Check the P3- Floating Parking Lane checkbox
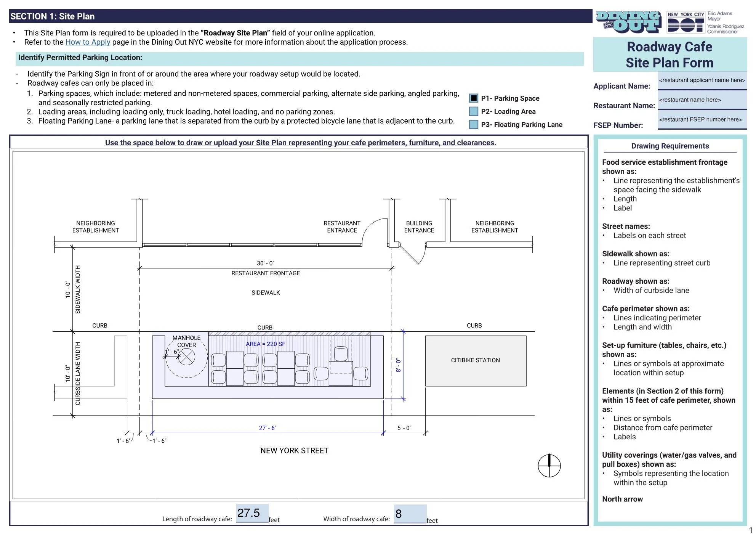The height and width of the screenshot is (535, 756). 473,125
